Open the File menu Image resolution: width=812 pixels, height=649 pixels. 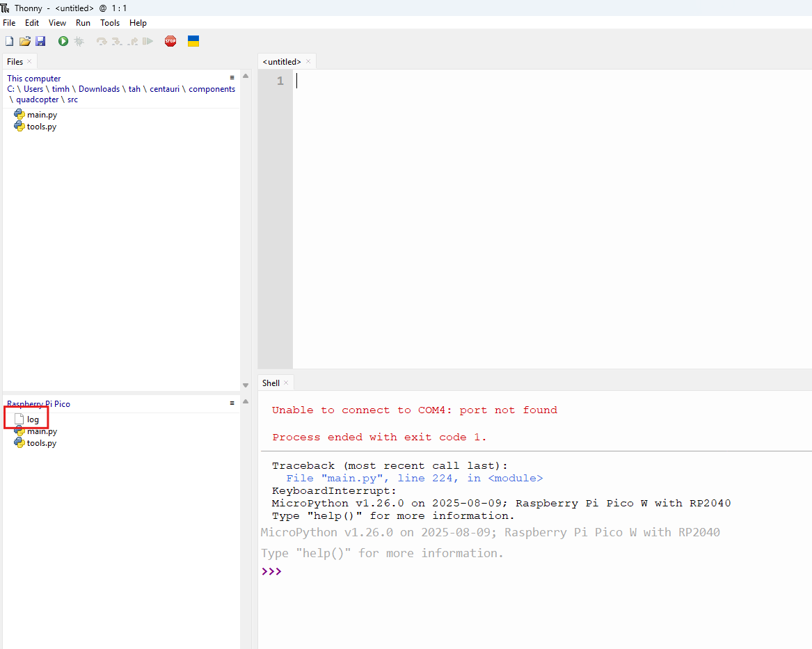tap(9, 23)
